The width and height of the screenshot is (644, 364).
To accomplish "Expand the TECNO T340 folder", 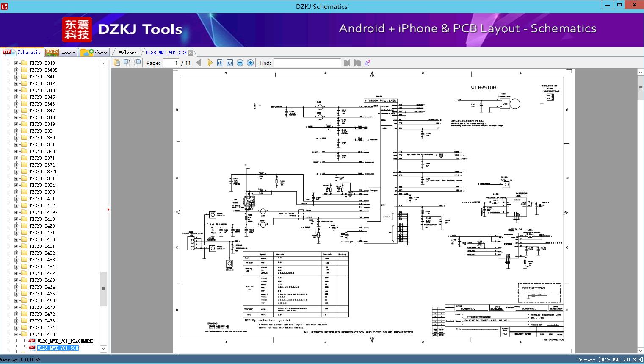I will click(x=17, y=63).
